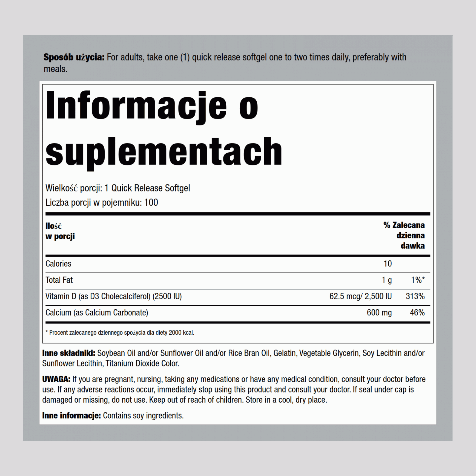Click the '600 mg' calcium amount
476x476 pixels.
coord(379,313)
